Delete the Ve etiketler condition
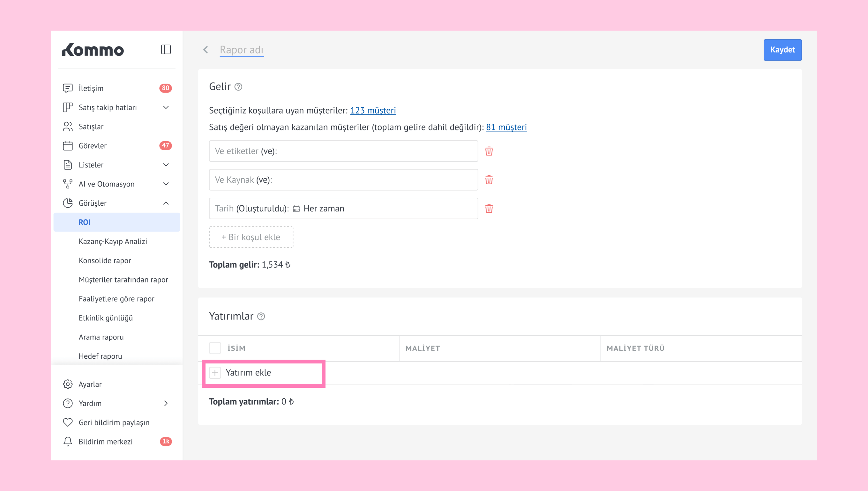868x491 pixels. click(489, 151)
